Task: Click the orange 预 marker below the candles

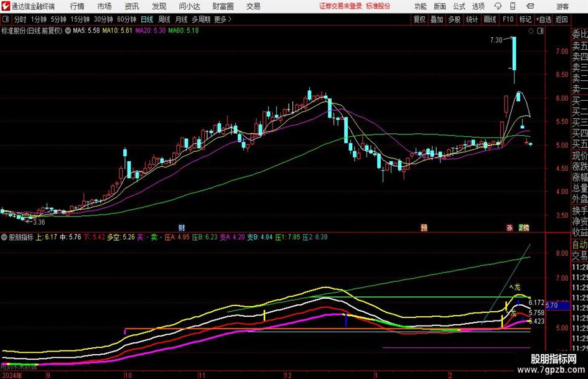Action: pos(424,227)
